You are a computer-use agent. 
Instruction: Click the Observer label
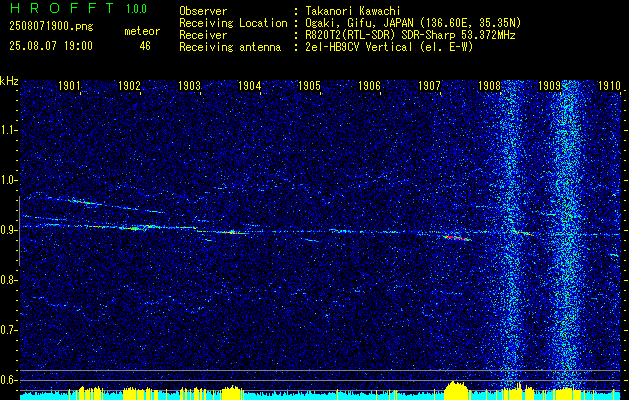pos(203,11)
